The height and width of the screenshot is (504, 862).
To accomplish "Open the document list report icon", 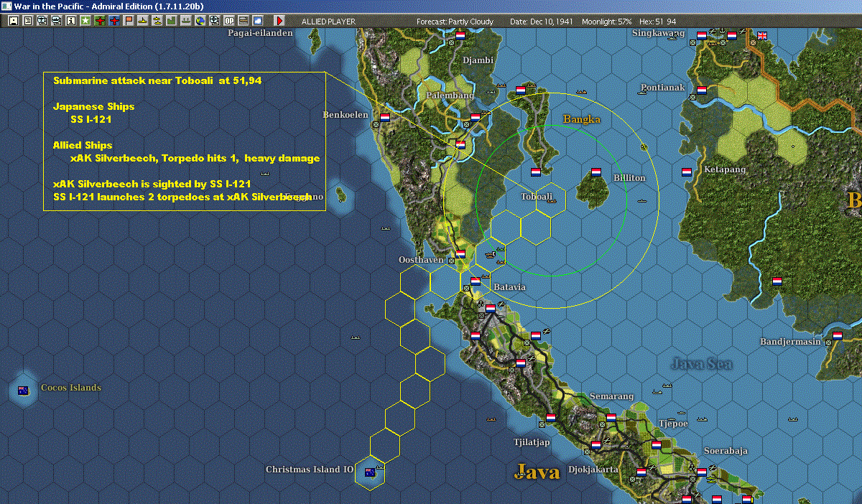I will click(x=27, y=21).
